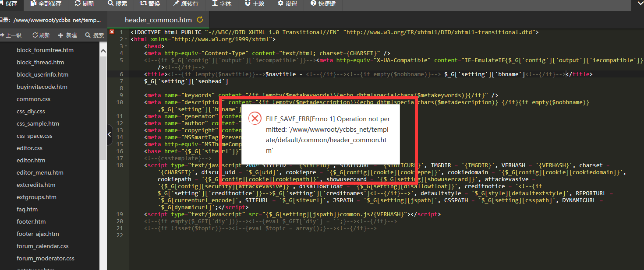Open css_diy.css

tap(31, 111)
